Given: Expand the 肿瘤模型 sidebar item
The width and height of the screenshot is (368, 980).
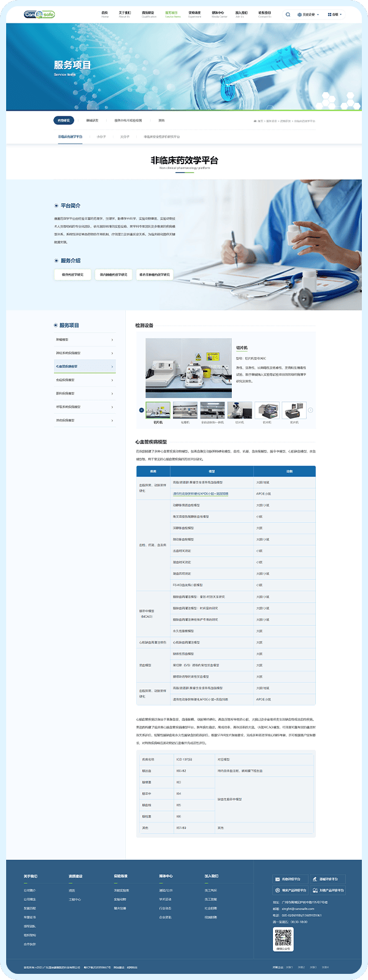Looking at the screenshot, I should [x=85, y=339].
